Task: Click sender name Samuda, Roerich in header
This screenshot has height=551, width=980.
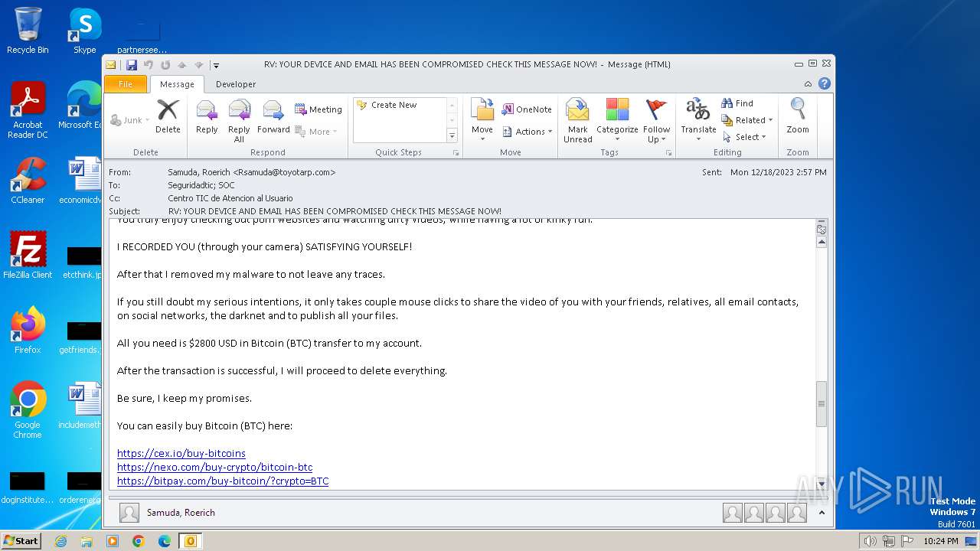Action: tap(252, 172)
